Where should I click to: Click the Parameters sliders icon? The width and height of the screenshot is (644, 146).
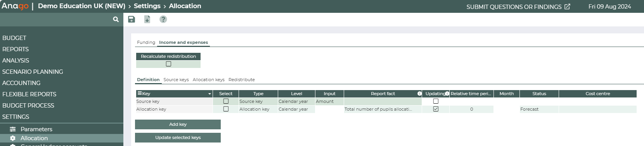[x=13, y=129]
